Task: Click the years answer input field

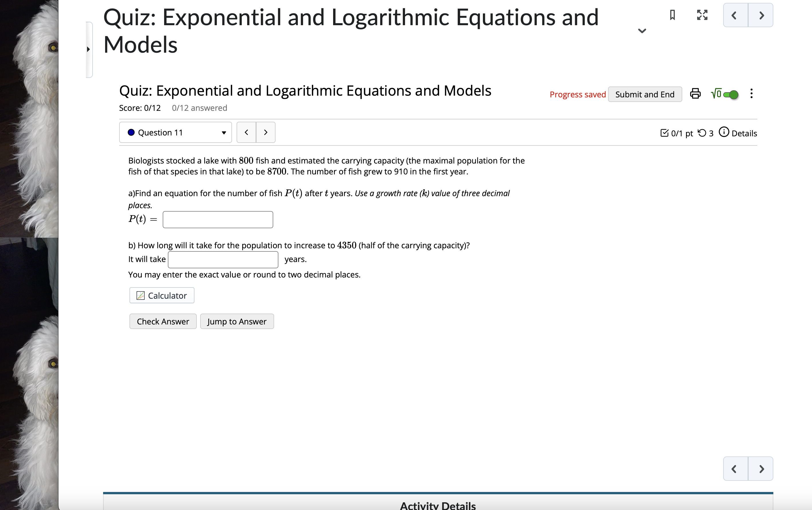Action: coord(223,259)
